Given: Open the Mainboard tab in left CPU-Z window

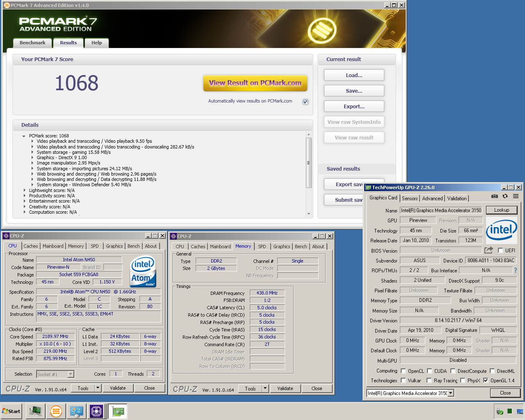Looking at the screenshot, I should [53, 246].
